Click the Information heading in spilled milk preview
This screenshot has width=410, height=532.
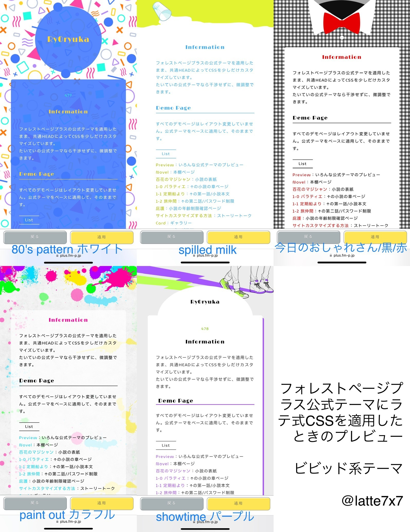(205, 47)
